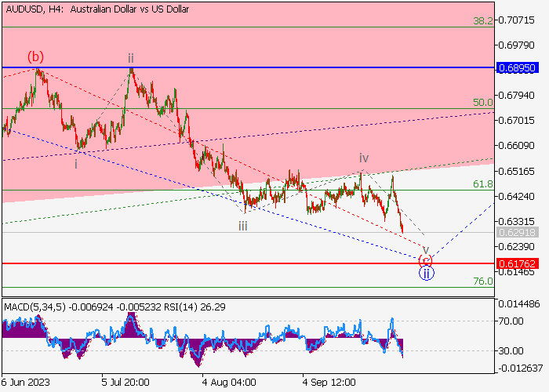Select the red circled (c) label
The image size is (549, 392).
tap(425, 261)
